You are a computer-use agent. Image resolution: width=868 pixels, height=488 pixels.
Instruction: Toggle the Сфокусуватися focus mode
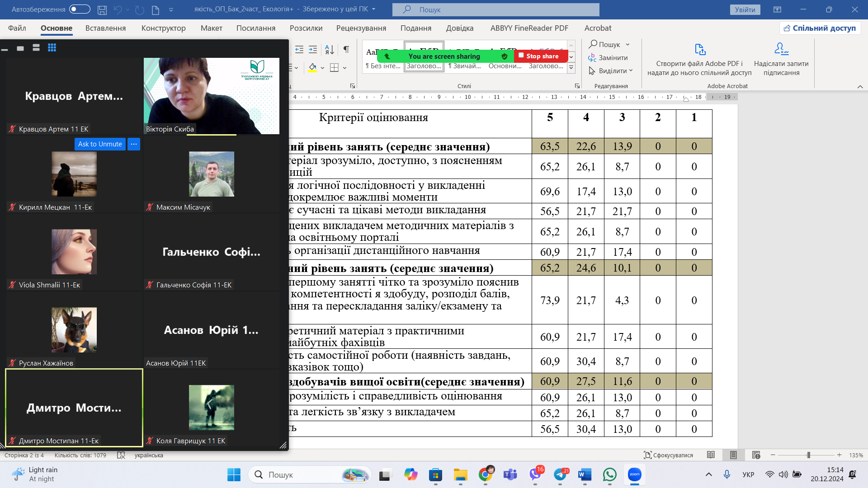point(668,455)
